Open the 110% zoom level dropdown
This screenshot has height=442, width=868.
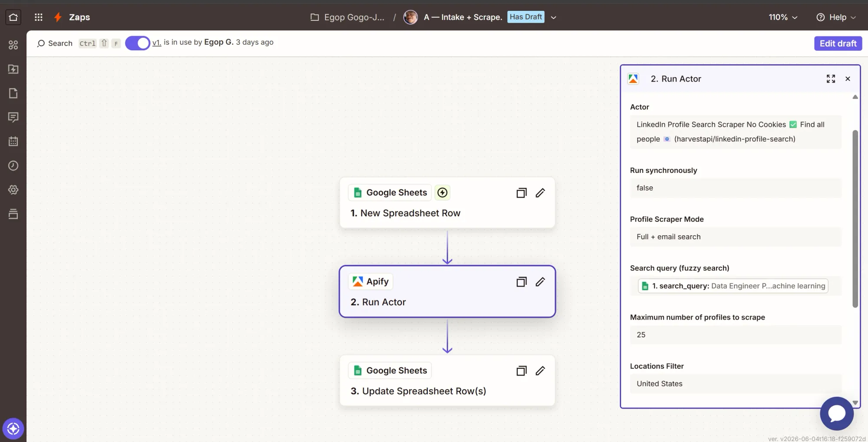pyautogui.click(x=783, y=17)
